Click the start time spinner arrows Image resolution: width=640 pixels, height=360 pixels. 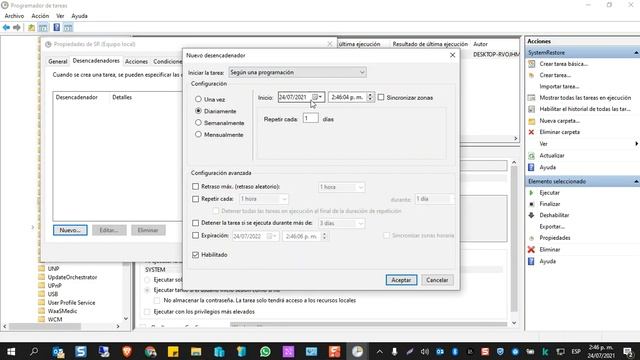pyautogui.click(x=370, y=97)
